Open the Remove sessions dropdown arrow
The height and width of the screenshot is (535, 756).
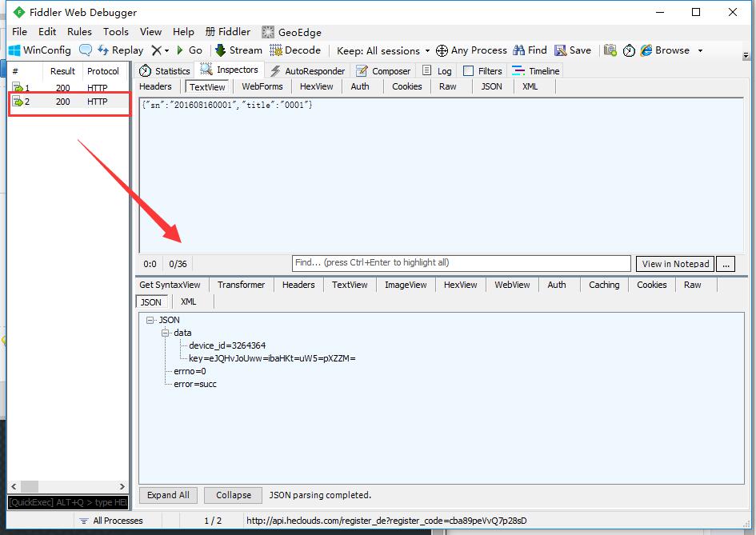[167, 50]
